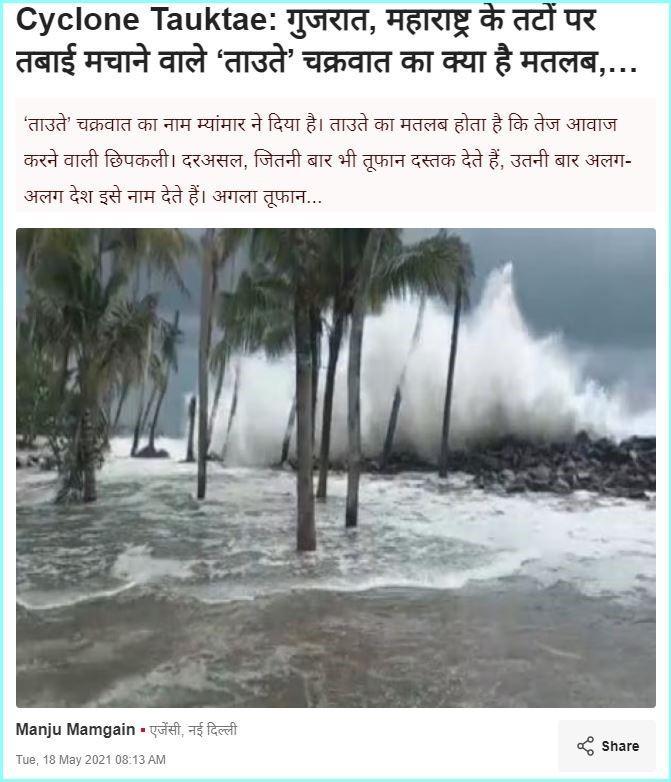
Task: Open the cyclone waves article photo
Action: tap(336, 468)
